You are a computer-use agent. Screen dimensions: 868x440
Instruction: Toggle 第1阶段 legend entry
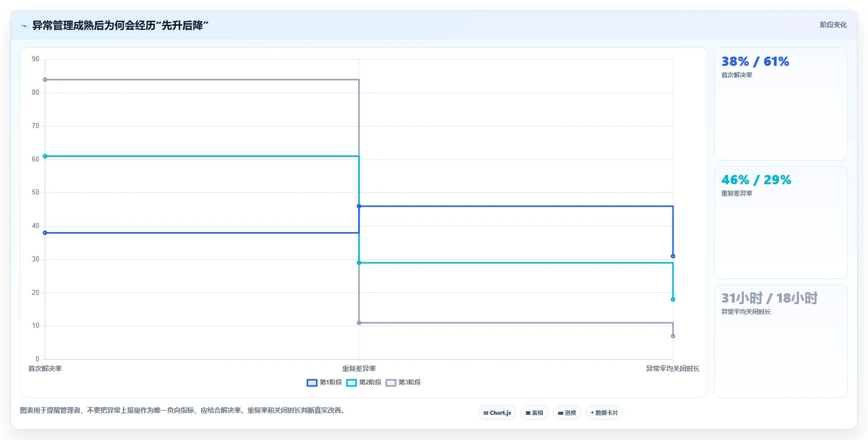(x=324, y=382)
